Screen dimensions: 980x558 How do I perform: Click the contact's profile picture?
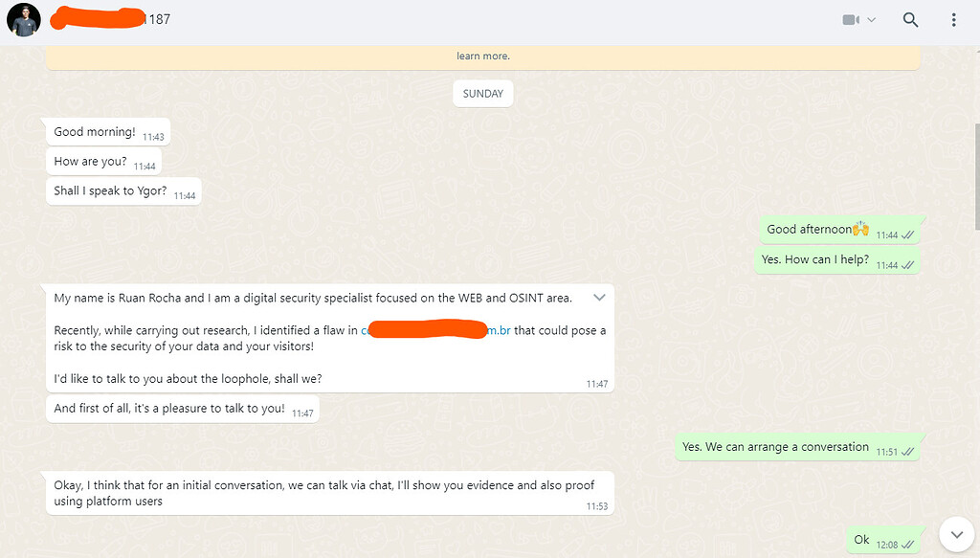[x=23, y=19]
